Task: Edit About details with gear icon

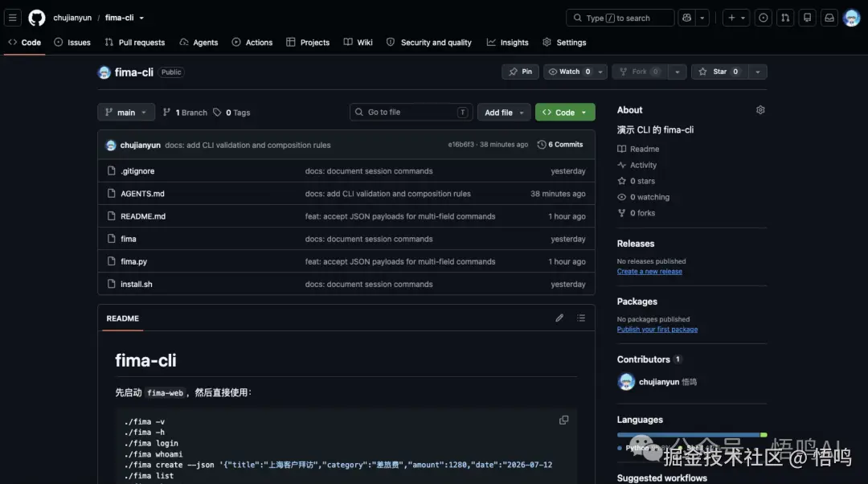Action: coord(760,109)
